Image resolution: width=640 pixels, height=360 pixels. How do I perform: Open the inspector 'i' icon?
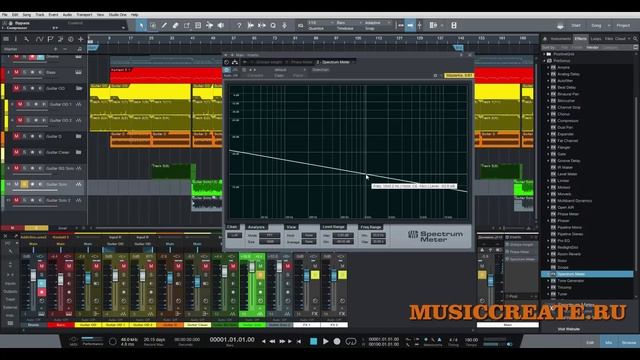[x=16, y=39]
